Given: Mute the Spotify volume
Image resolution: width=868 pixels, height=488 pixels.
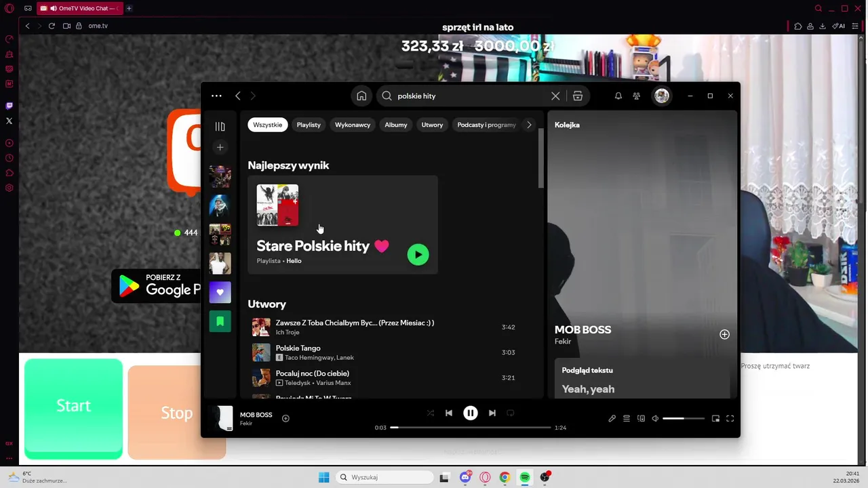Looking at the screenshot, I should 655,419.
